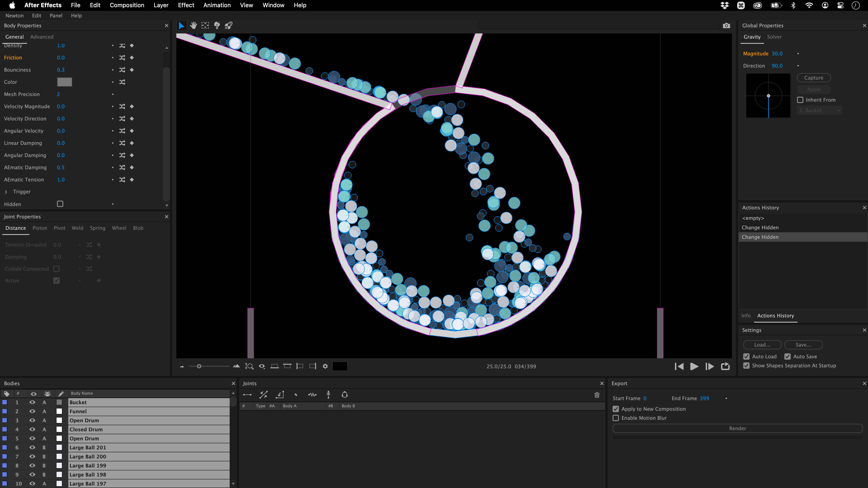Open the Composition menu

[127, 5]
